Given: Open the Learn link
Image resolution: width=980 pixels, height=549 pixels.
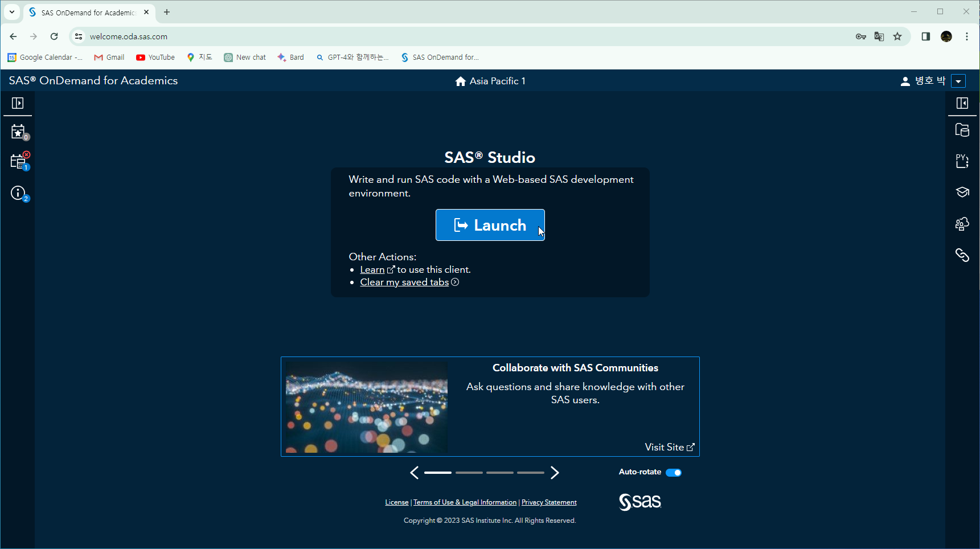Looking at the screenshot, I should pyautogui.click(x=372, y=269).
